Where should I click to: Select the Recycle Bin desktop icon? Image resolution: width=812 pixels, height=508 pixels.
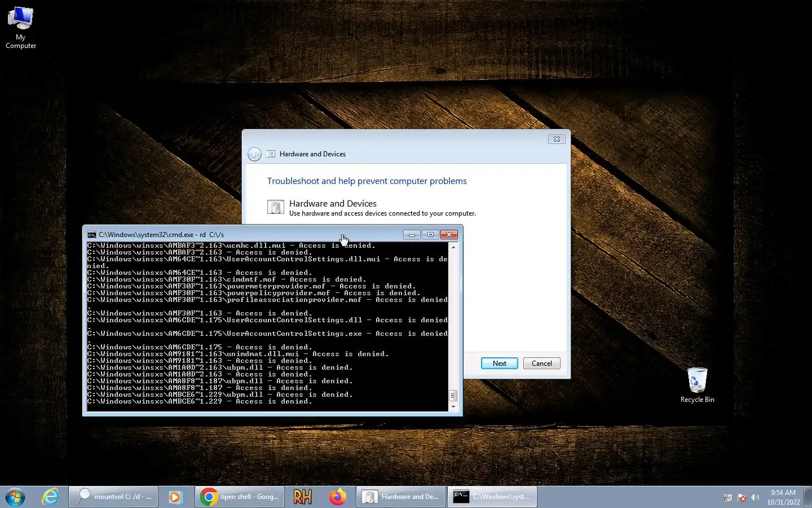coord(697,385)
